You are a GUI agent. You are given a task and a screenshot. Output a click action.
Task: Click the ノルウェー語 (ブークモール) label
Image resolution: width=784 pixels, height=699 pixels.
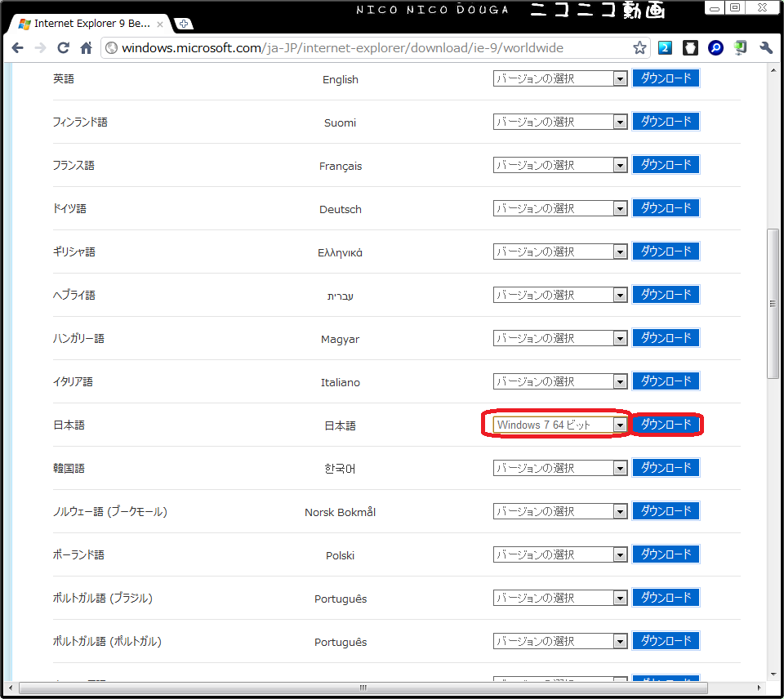point(110,511)
